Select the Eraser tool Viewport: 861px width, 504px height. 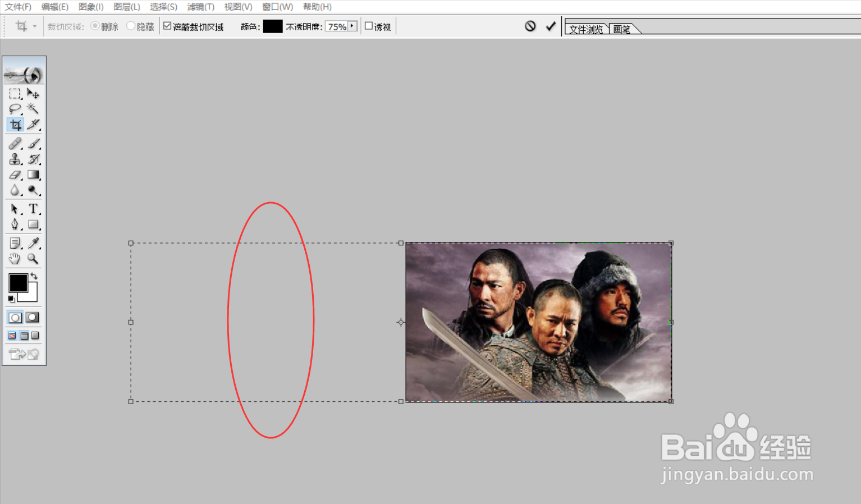(15, 175)
